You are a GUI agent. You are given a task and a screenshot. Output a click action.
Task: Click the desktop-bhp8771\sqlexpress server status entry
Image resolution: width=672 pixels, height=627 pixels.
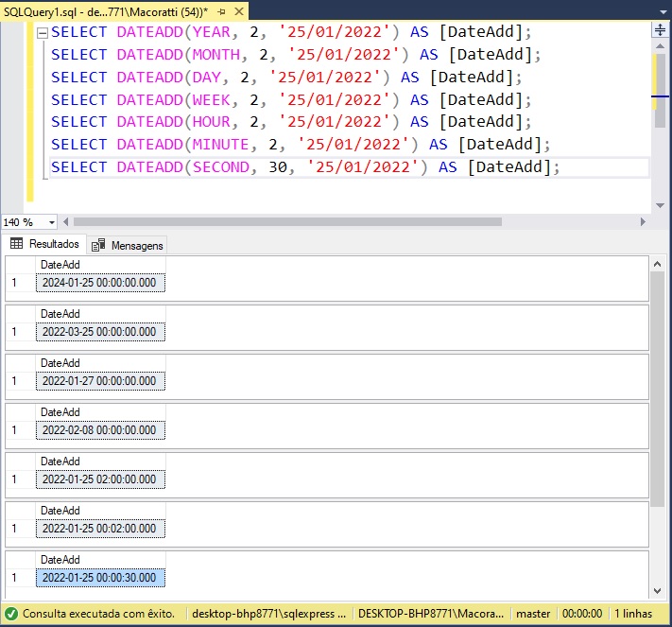point(268,614)
